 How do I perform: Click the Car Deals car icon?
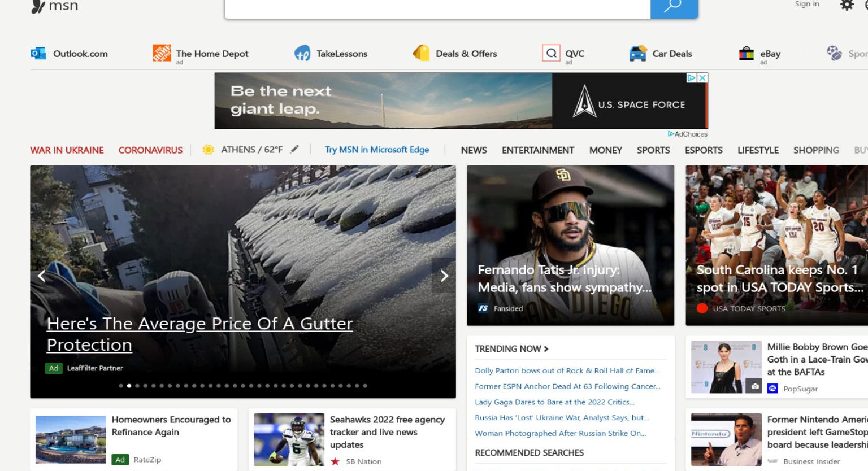[x=638, y=54]
